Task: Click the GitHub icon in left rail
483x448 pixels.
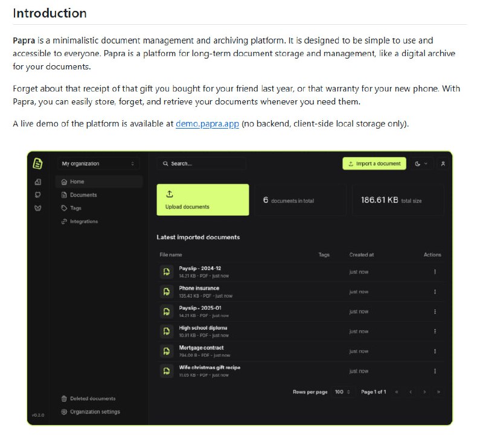Action: 38,194
